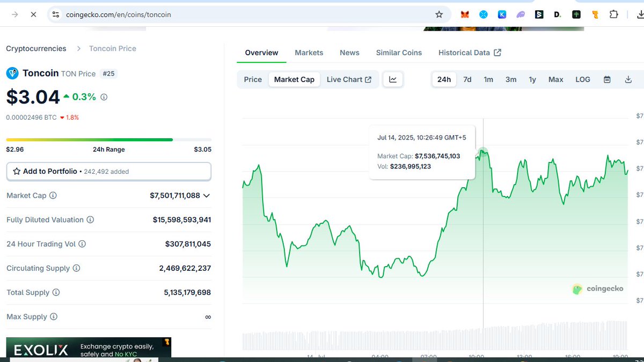Screen dimensions: 644x362
Task: Open the D. extension icon
Action: 558,14
